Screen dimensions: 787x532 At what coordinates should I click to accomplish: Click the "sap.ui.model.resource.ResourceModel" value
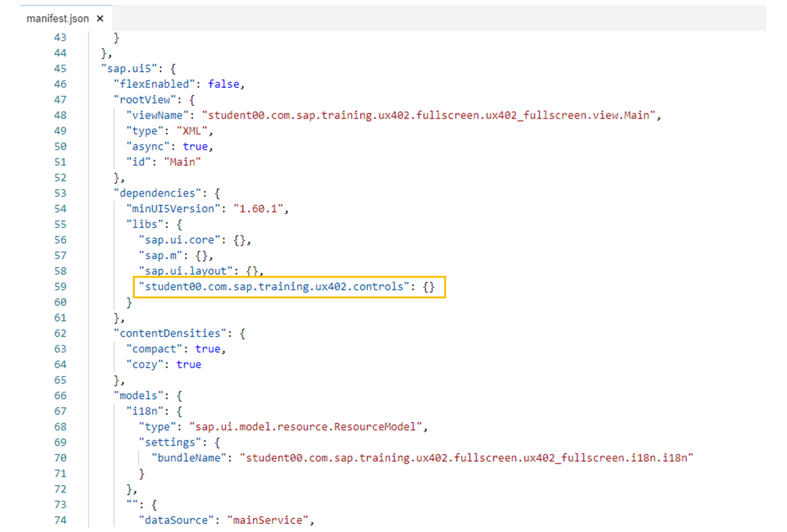click(305, 427)
